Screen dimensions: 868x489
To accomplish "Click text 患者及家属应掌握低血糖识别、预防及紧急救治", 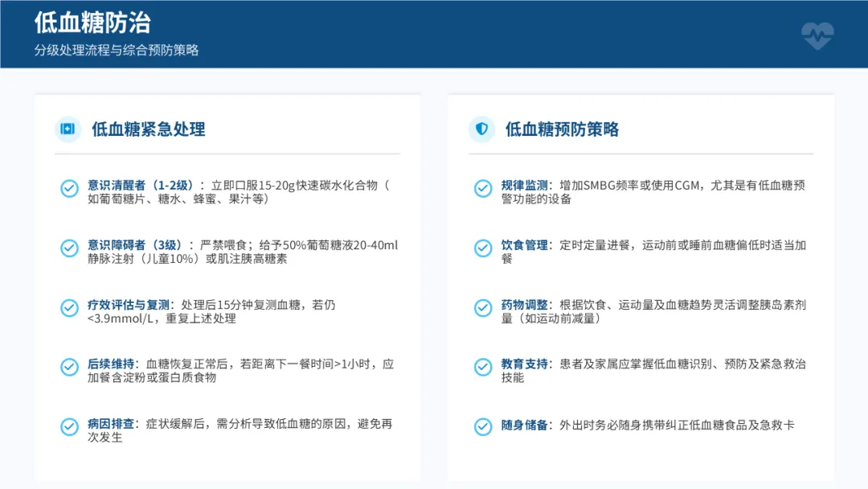I will pos(682,364).
